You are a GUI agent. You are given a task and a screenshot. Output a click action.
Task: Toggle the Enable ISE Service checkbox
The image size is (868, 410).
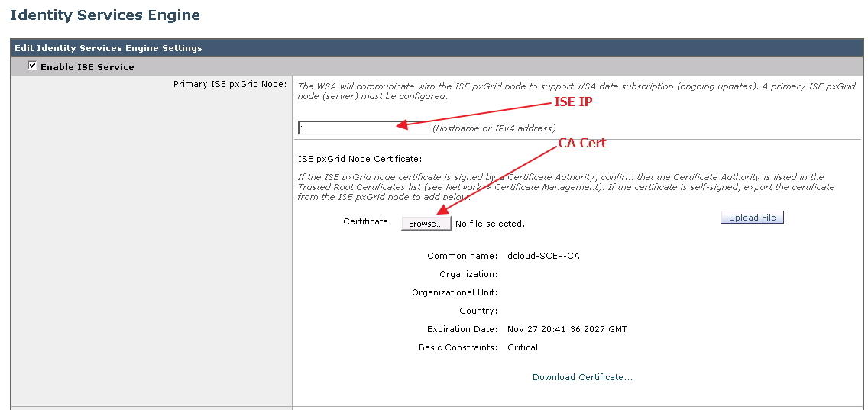tap(33, 66)
